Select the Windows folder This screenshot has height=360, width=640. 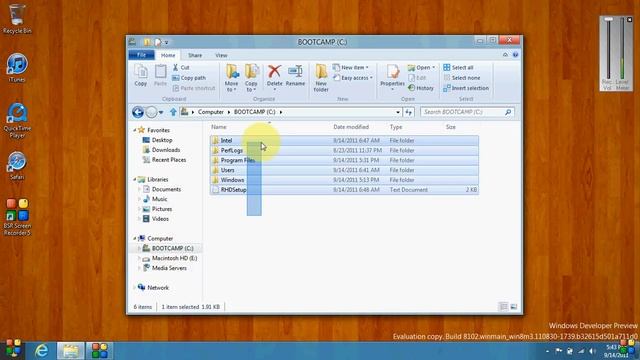(344, 180)
